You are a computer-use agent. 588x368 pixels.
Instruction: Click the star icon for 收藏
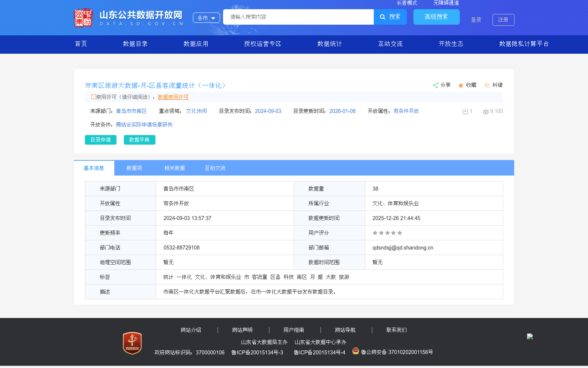(461, 85)
